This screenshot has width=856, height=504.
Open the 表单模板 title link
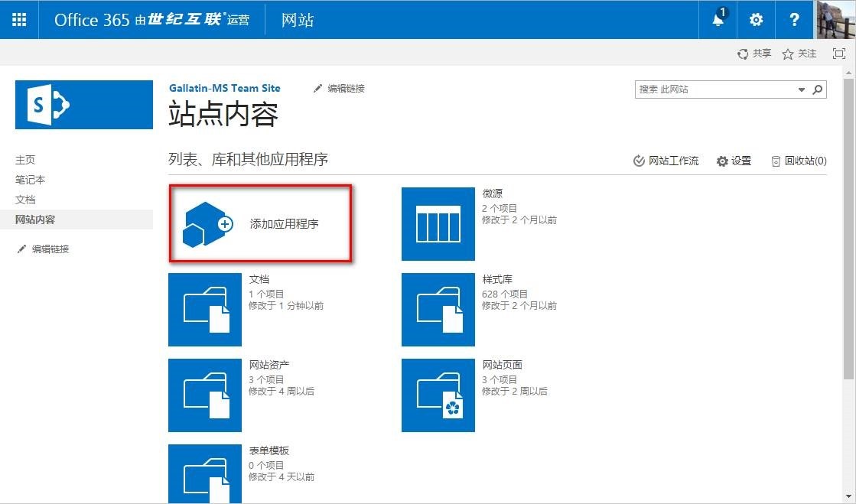tap(269, 450)
